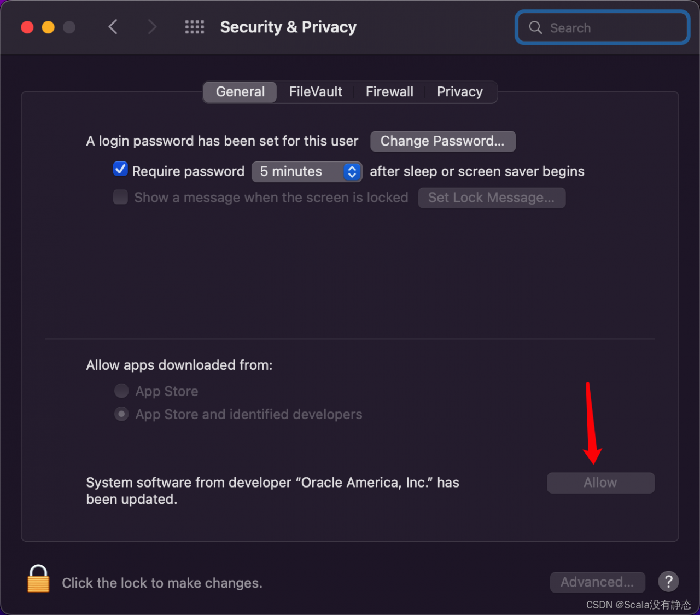700x615 pixels.
Task: Open the Privacy tab
Action: tap(460, 92)
